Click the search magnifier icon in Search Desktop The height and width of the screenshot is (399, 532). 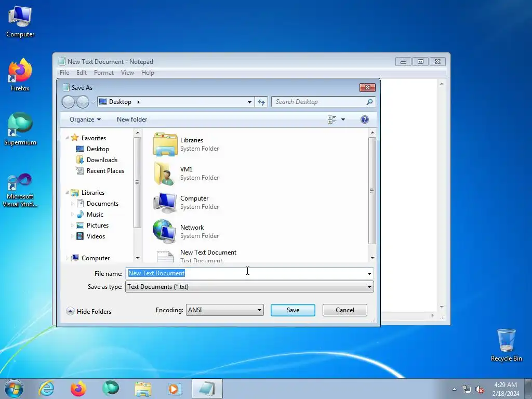coord(369,102)
